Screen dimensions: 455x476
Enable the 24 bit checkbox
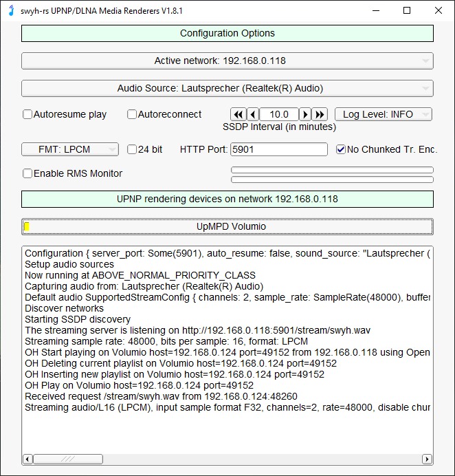133,149
